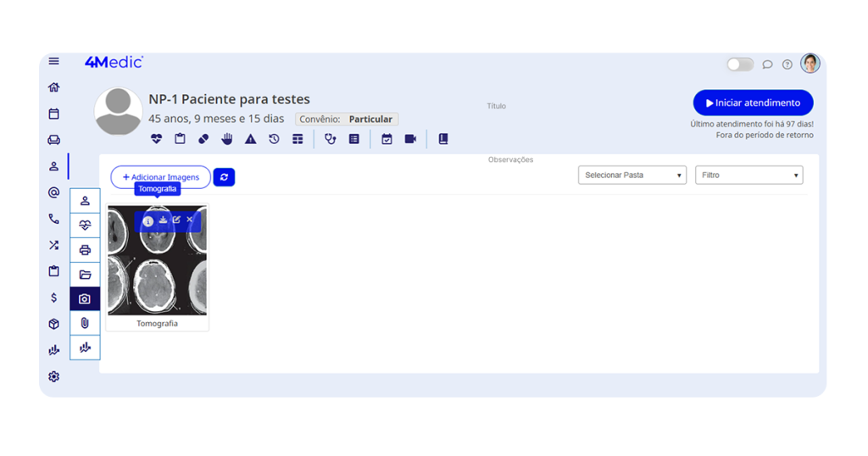
Task: Click the printer icon in submenu
Action: click(85, 250)
